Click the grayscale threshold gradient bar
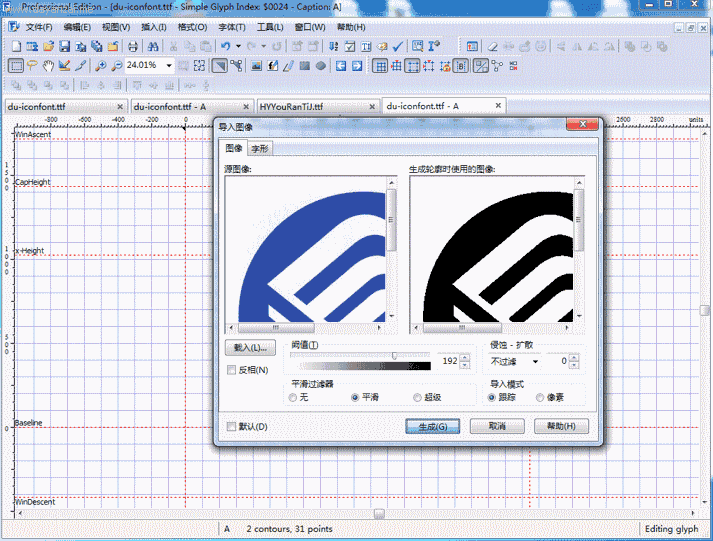Image resolution: width=713 pixels, height=541 pixels. 365,366
